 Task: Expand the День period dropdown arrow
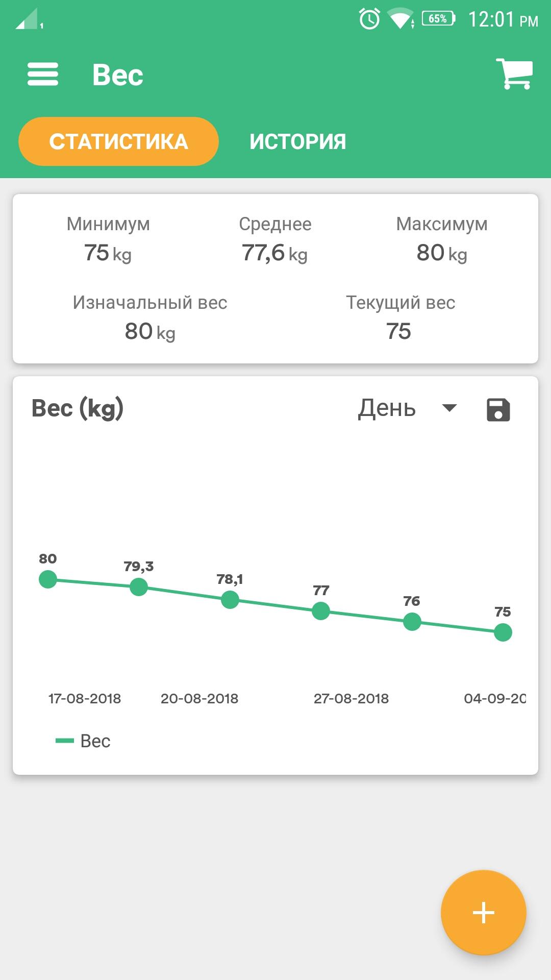pos(449,408)
